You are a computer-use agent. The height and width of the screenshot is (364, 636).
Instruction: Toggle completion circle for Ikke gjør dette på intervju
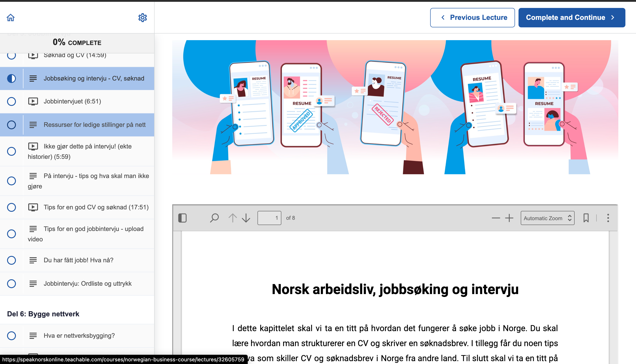[11, 151]
